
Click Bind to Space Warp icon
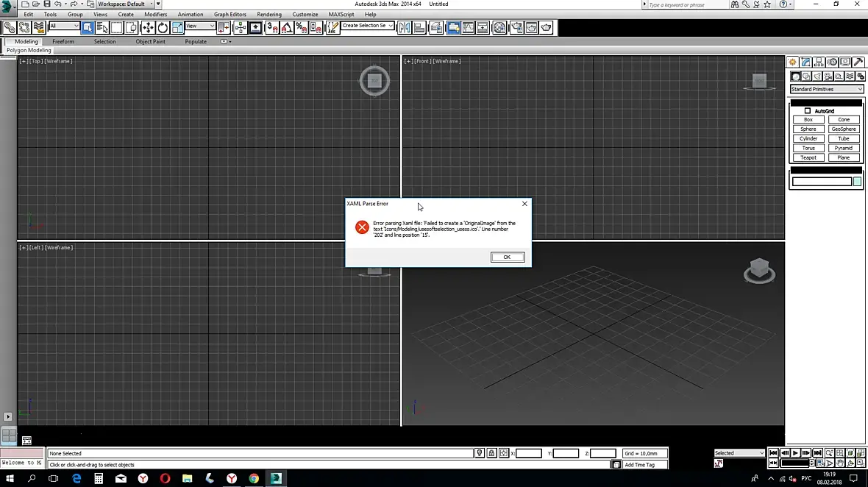coord(39,28)
